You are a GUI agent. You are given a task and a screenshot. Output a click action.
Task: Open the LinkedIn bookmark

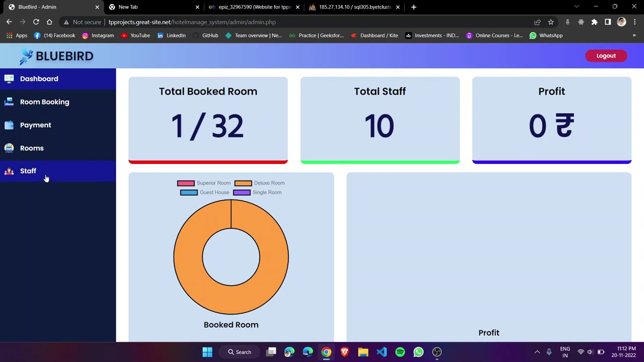(x=171, y=36)
